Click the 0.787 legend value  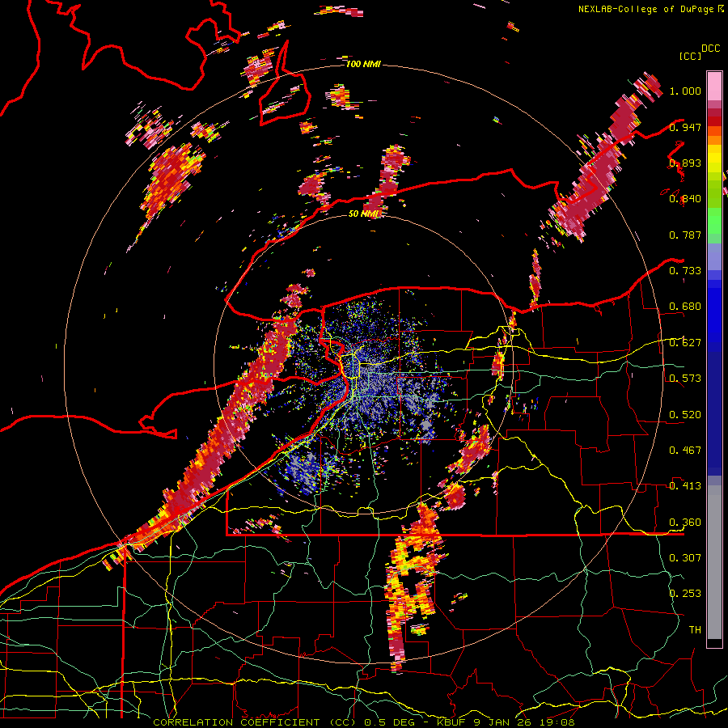click(x=685, y=235)
